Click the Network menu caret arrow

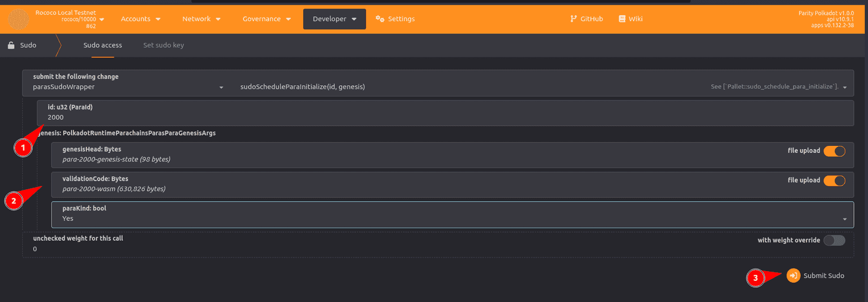(218, 19)
